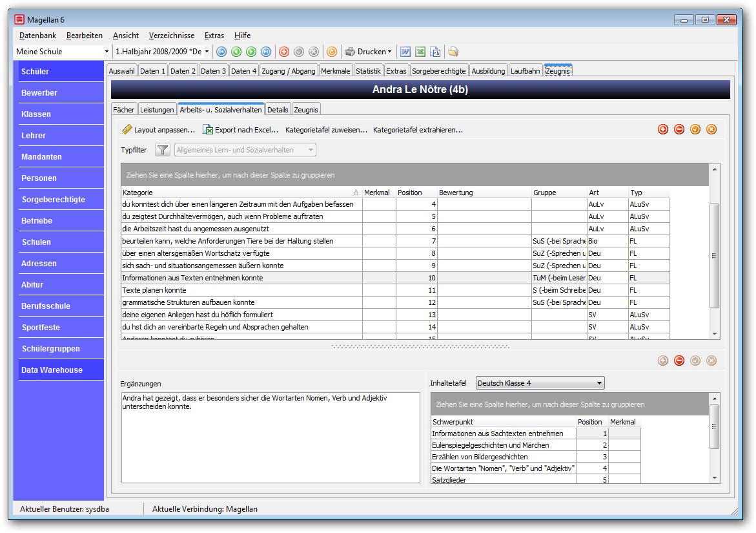This screenshot has width=756, height=533.
Task: Click the category grid vertical scrollbar thumb
Action: (x=714, y=256)
